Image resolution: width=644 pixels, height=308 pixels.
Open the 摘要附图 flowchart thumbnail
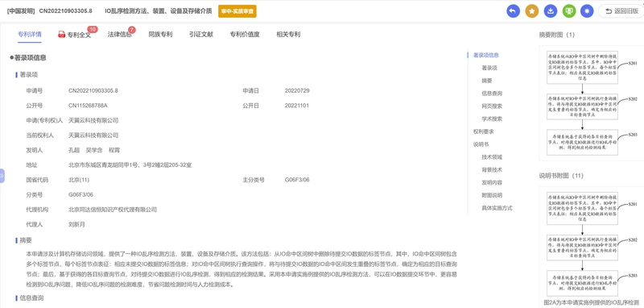point(592,103)
